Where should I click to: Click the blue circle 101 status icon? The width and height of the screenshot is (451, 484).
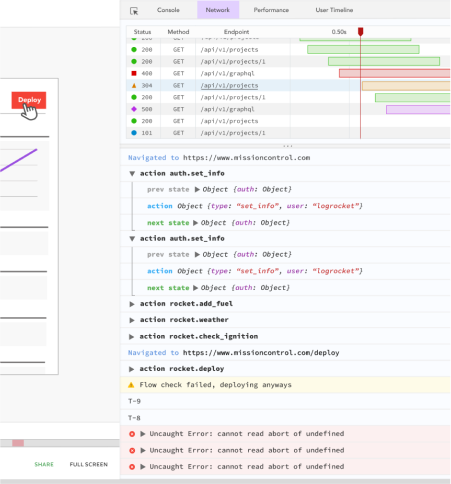click(x=134, y=133)
